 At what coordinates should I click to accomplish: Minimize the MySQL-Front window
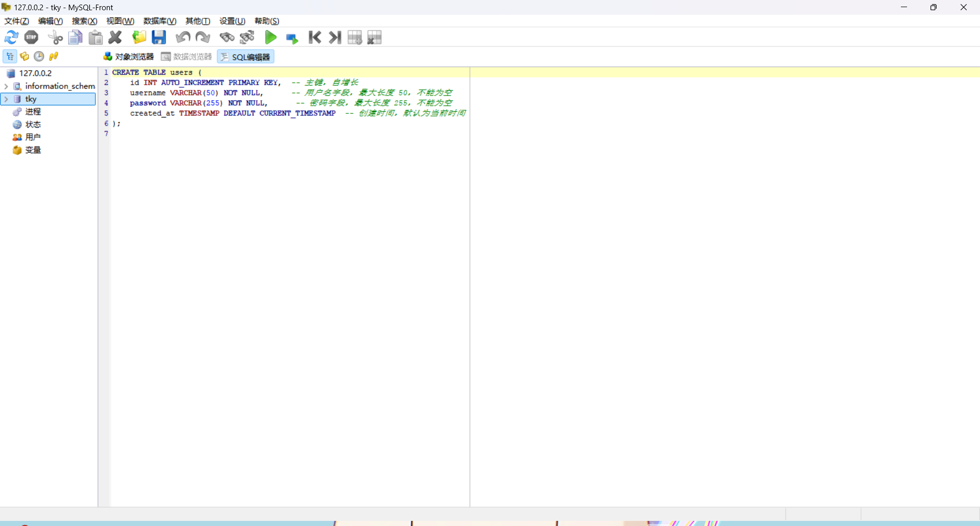pyautogui.click(x=904, y=7)
